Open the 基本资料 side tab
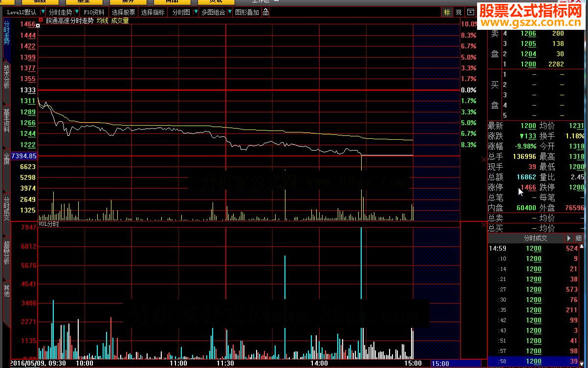The image size is (588, 368). [6, 121]
